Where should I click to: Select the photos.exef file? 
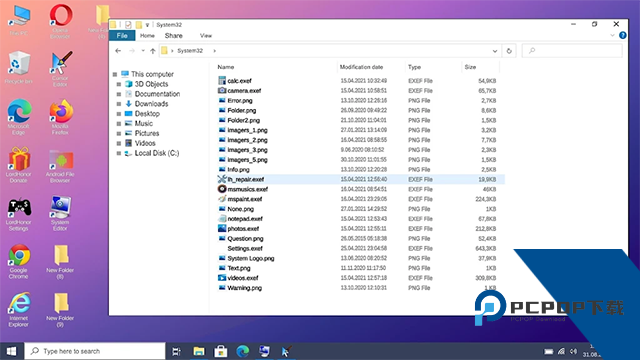(243, 229)
